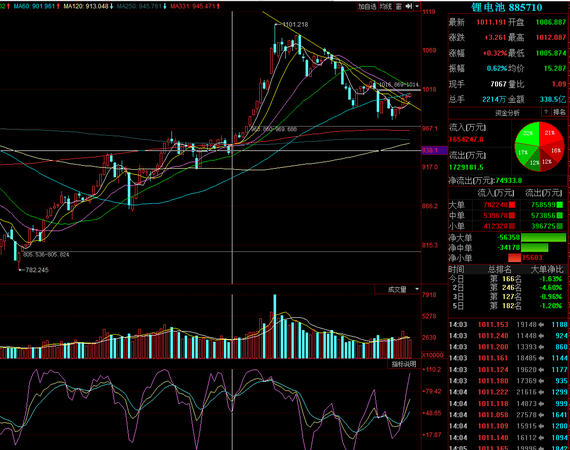Toggle the 窗 window layout button
The height and width of the screenshot is (450, 570).
point(399,7)
